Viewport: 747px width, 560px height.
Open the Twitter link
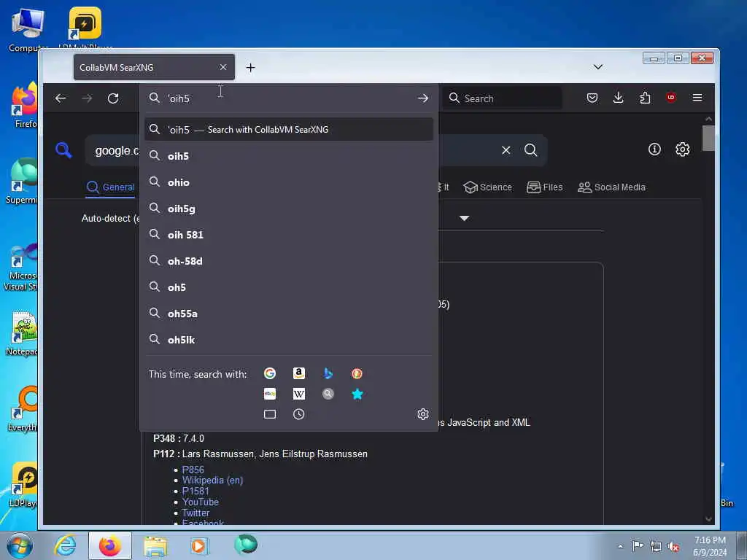(196, 513)
